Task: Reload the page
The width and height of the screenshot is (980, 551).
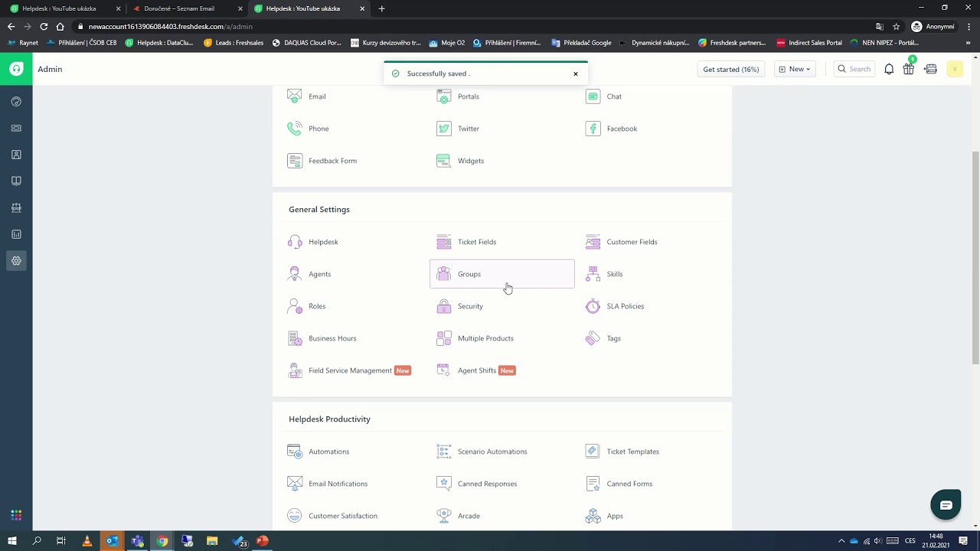Action: pyautogui.click(x=44, y=26)
